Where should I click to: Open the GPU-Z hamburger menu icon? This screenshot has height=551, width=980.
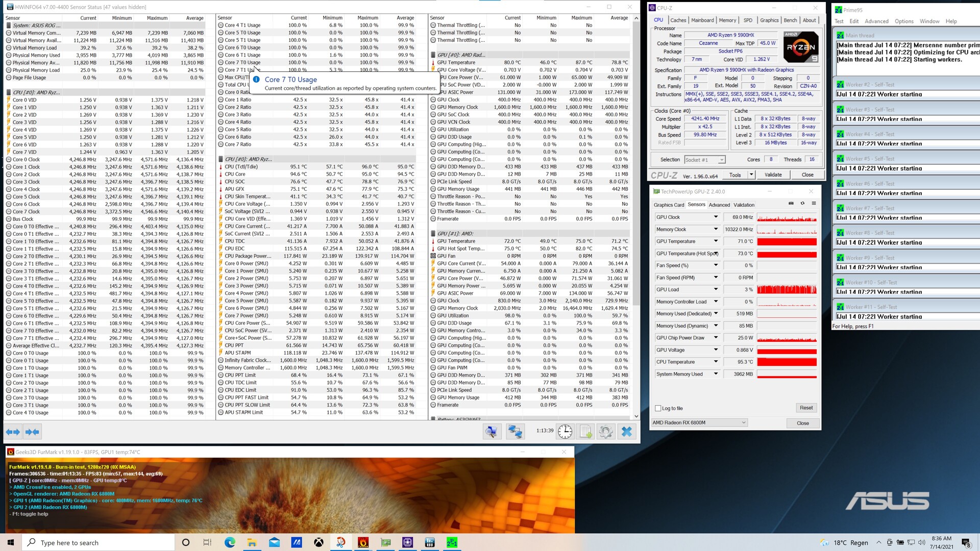click(814, 204)
